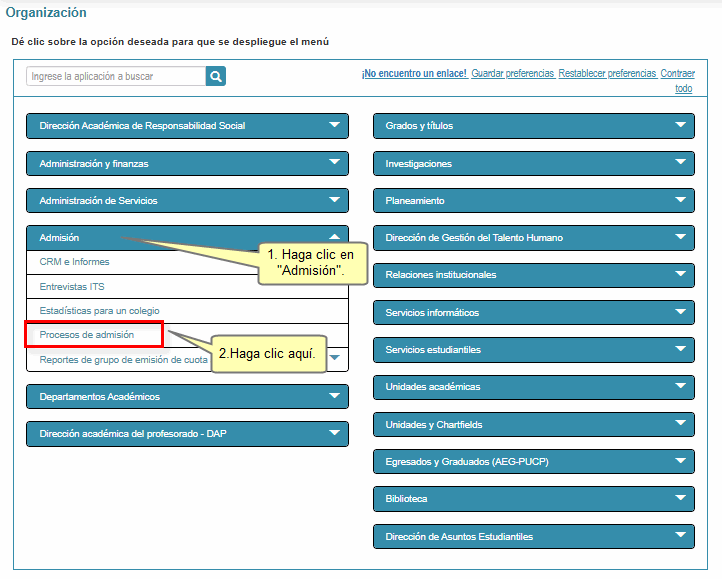Viewport: 722px width, 579px height.
Task: Expand the Administración y finanzas section
Action: pyautogui.click(x=187, y=163)
